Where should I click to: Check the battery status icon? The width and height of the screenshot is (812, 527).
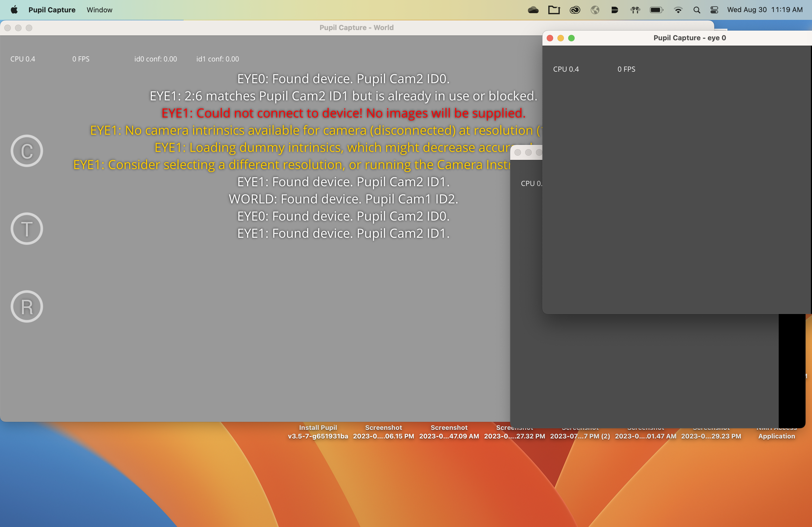click(657, 10)
